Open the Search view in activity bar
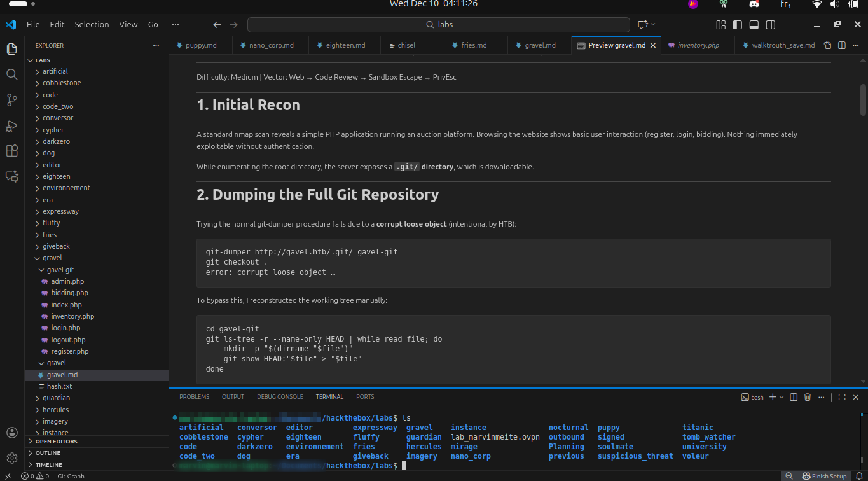 (11, 74)
